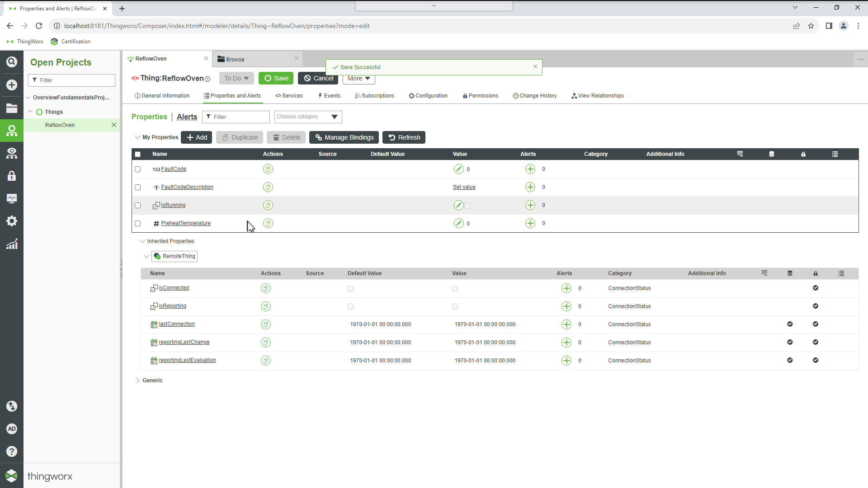Image resolution: width=868 pixels, height=488 pixels.
Task: Open the Monitoring screen sidebar icon
Action: (x=12, y=198)
